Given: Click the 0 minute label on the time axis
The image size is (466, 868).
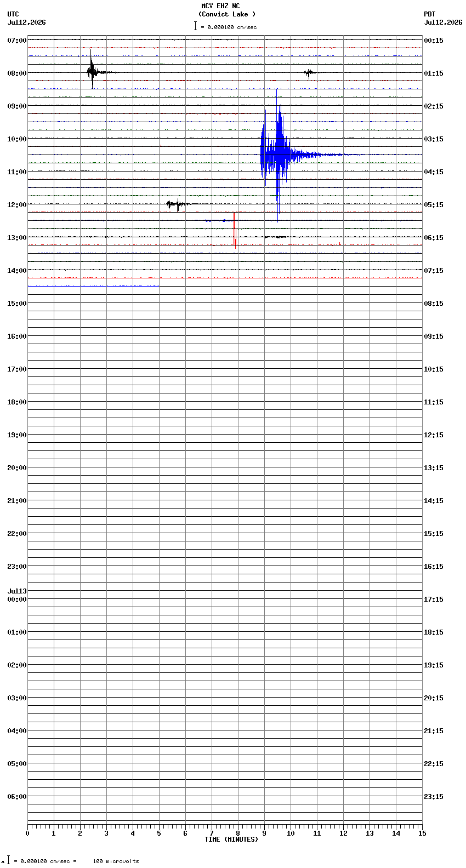Looking at the screenshot, I should point(27,833).
